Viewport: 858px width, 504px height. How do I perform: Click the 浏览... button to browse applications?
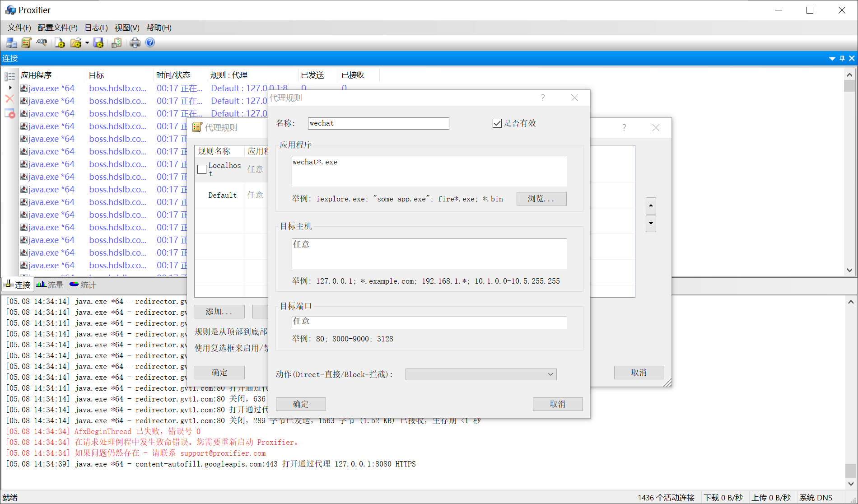pyautogui.click(x=541, y=199)
